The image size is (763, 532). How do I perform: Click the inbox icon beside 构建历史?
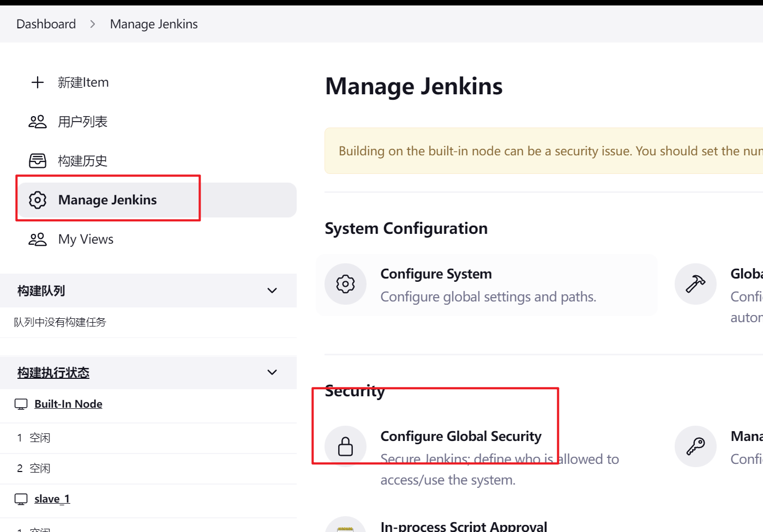[x=38, y=161]
